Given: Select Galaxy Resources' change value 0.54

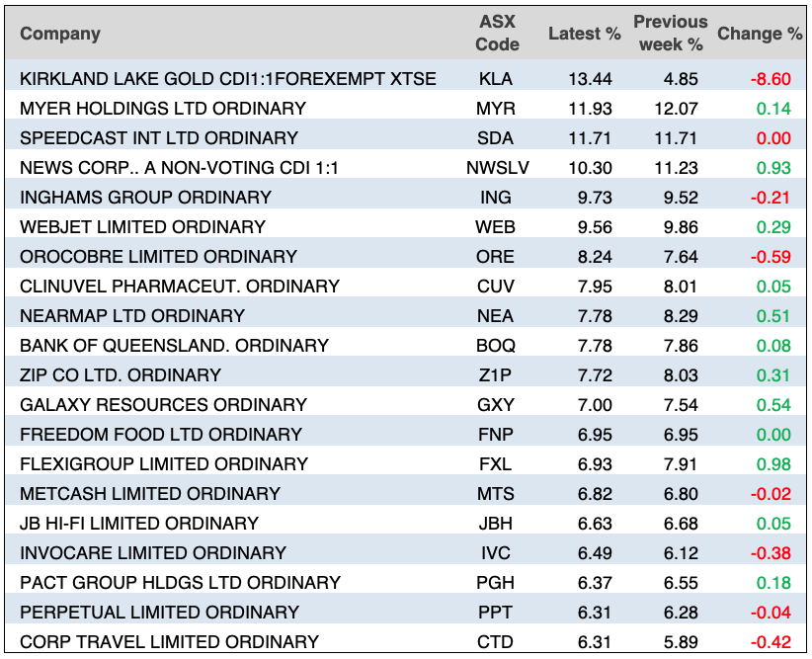Looking at the screenshot, I should tap(773, 405).
